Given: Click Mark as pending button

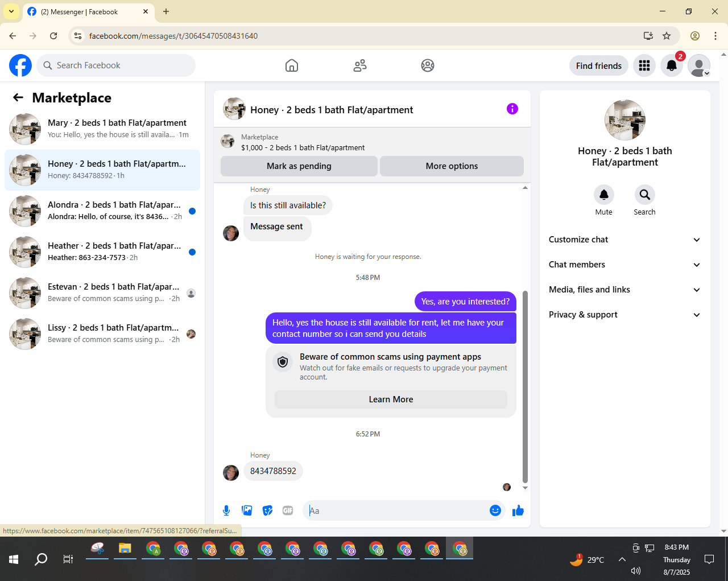Looking at the screenshot, I should pos(299,166).
